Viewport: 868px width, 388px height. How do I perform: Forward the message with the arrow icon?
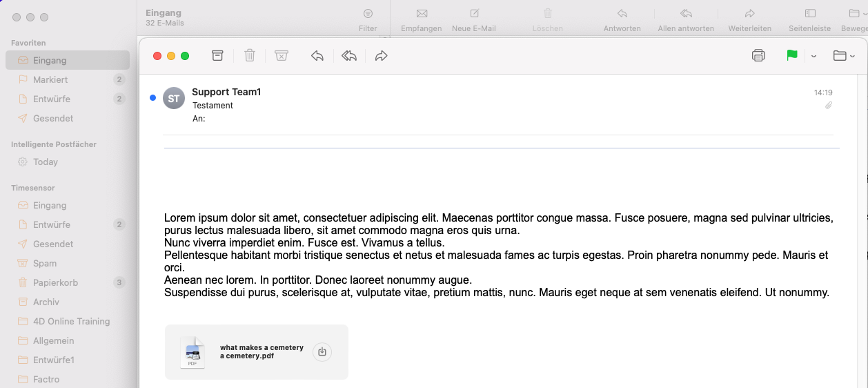click(381, 56)
